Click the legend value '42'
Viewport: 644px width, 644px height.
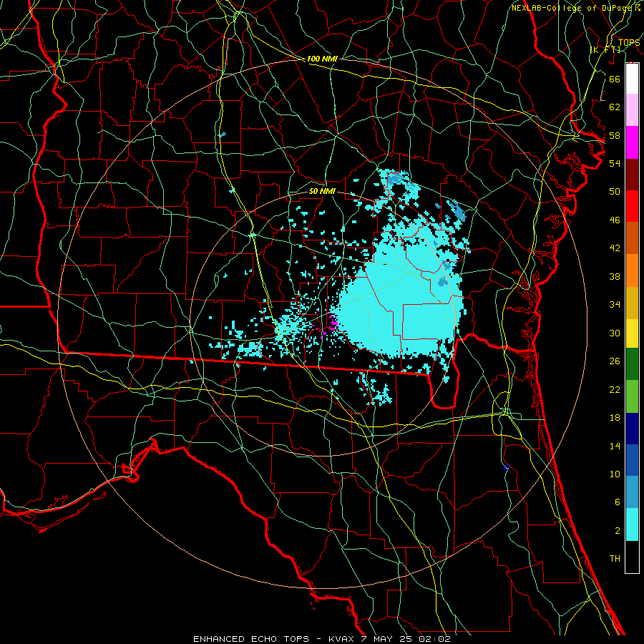coord(615,248)
